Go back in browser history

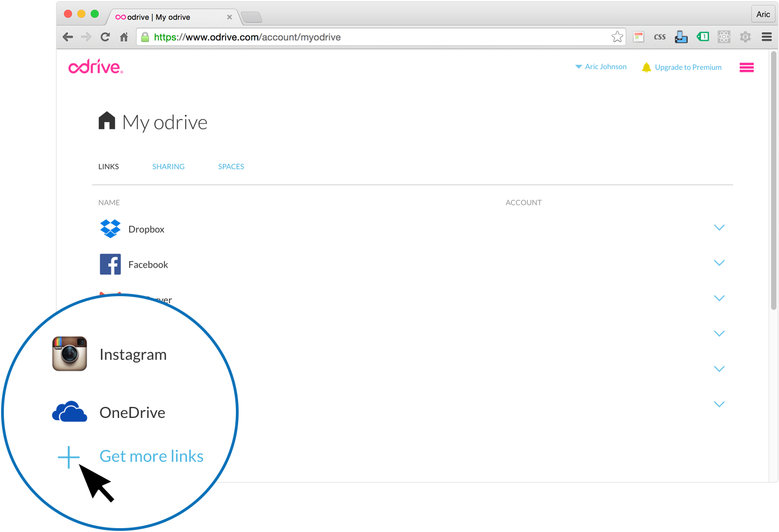point(68,37)
